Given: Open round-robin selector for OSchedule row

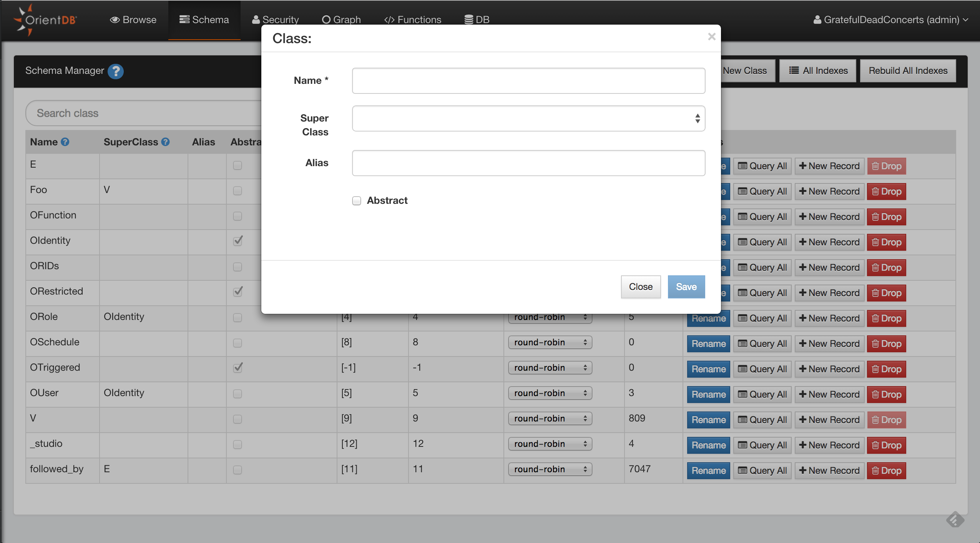Looking at the screenshot, I should [x=550, y=342].
